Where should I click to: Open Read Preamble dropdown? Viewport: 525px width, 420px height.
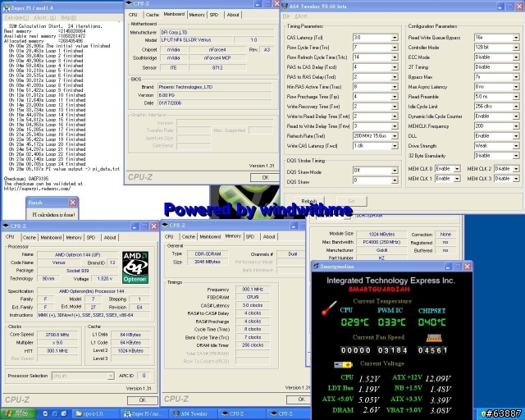[x=516, y=97]
